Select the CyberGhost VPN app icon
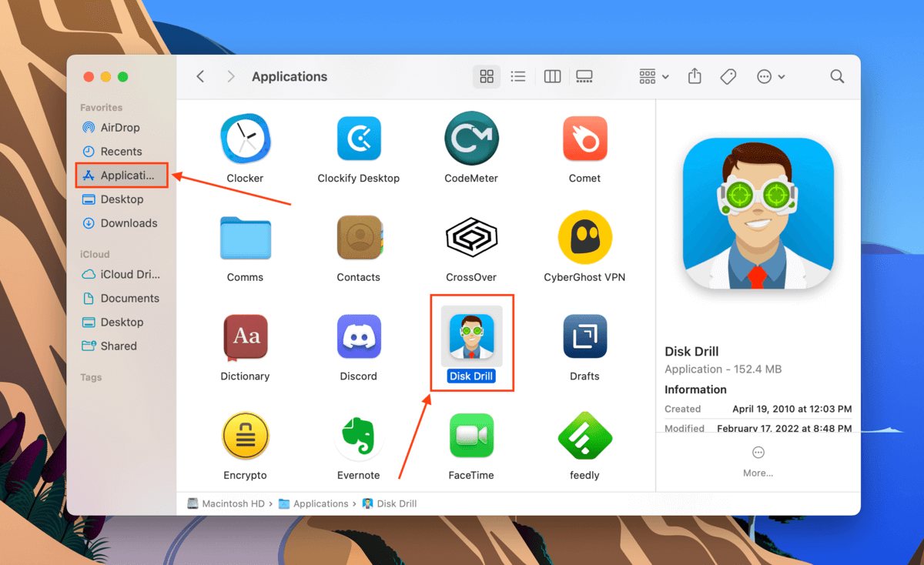Viewport: 924px width, 565px height. pyautogui.click(x=584, y=237)
